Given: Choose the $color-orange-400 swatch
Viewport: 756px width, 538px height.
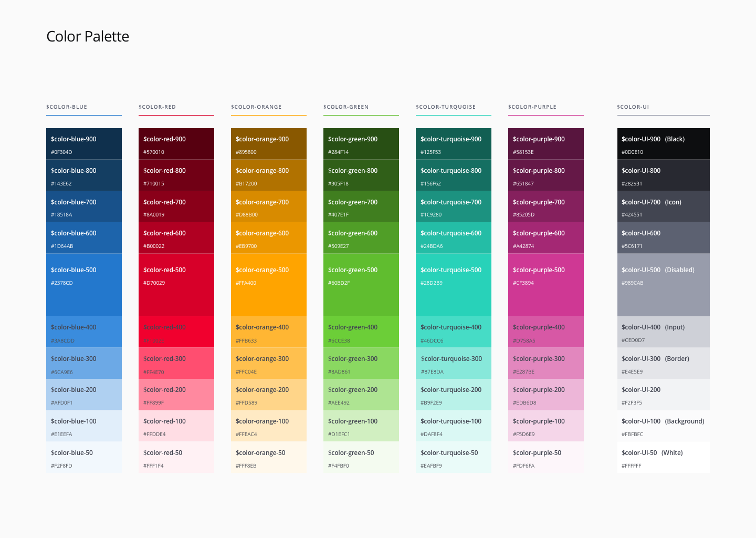Looking at the screenshot, I should 269,332.
